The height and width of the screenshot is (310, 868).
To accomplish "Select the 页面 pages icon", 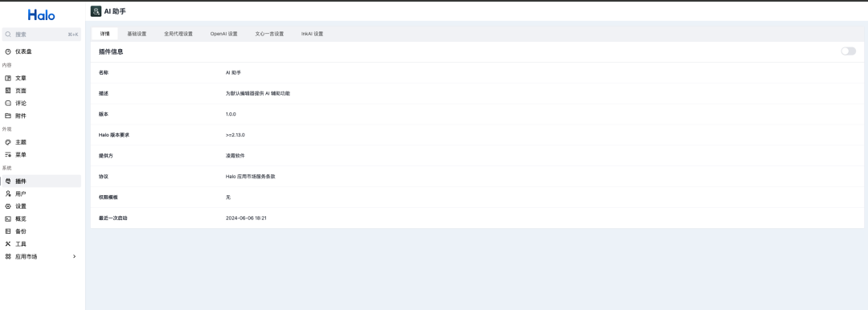I will pyautogui.click(x=8, y=91).
